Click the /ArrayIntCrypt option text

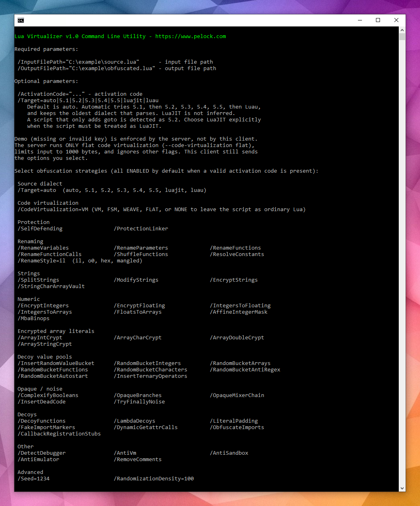tap(40, 338)
